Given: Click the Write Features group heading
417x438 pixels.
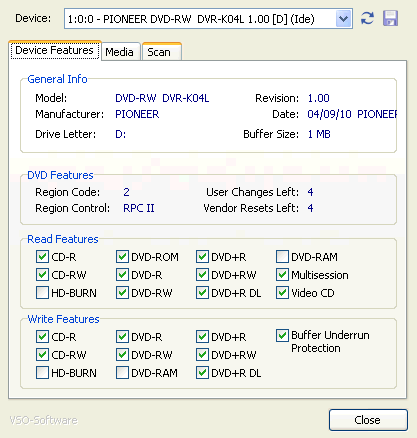Looking at the screenshot, I should tap(63, 319).
